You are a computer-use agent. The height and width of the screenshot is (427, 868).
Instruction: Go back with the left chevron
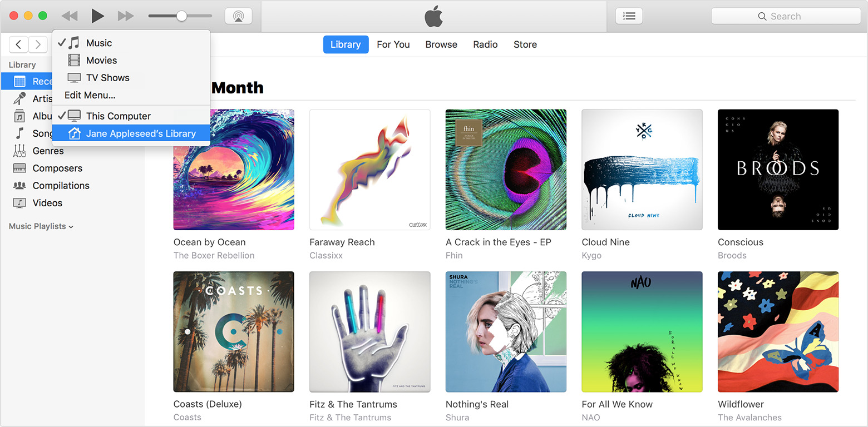(19, 44)
